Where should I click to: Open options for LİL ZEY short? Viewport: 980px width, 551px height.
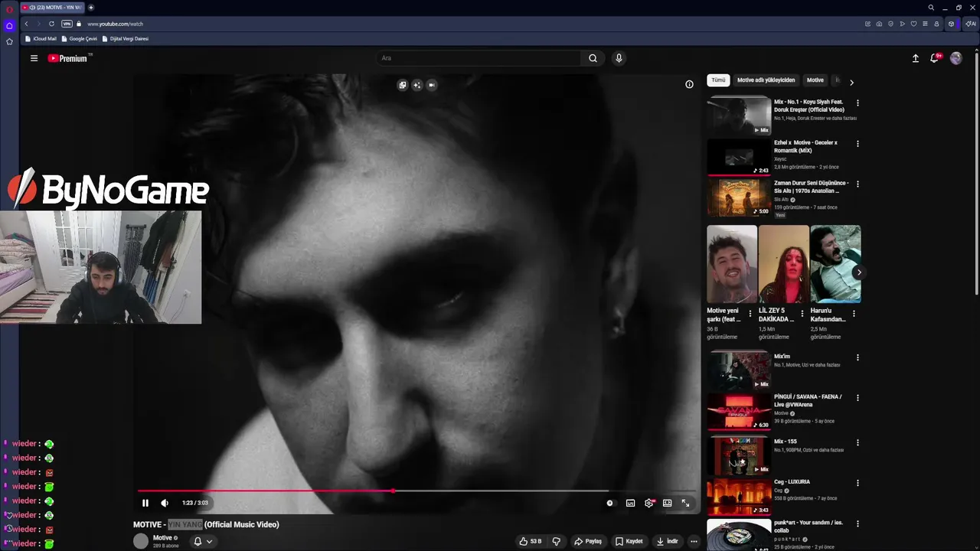(802, 314)
